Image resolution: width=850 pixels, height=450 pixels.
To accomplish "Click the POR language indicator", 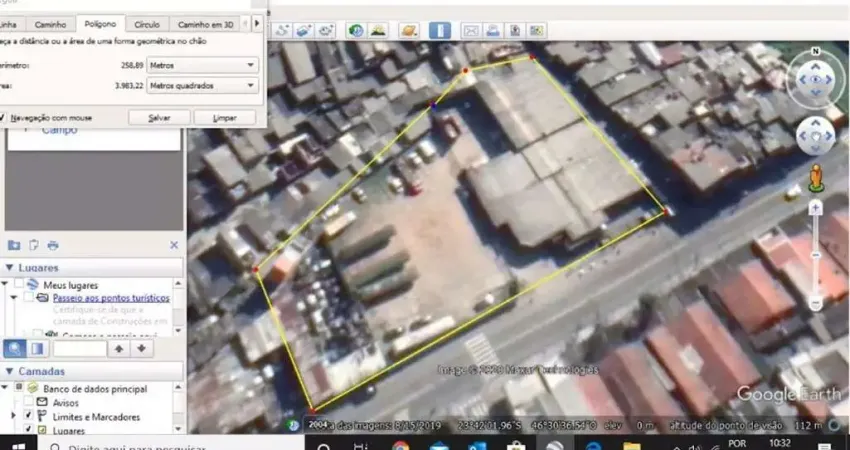I will (x=737, y=443).
